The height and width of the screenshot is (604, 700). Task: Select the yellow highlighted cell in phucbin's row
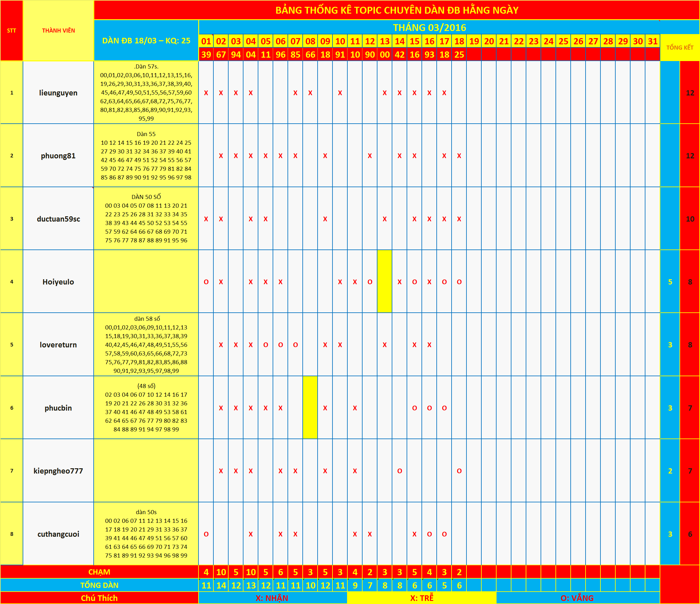tap(310, 408)
